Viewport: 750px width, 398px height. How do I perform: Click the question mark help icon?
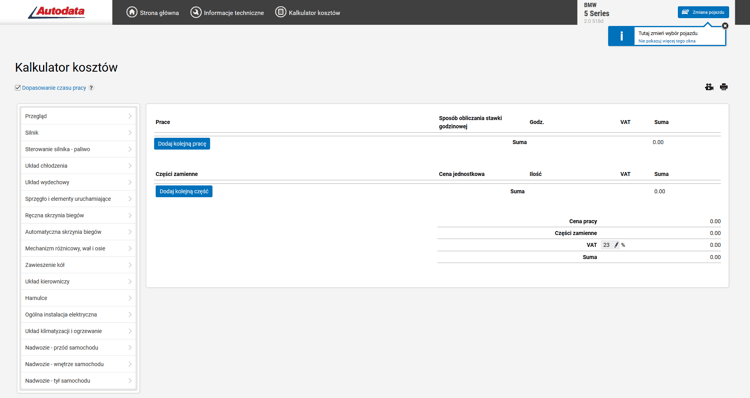point(91,88)
